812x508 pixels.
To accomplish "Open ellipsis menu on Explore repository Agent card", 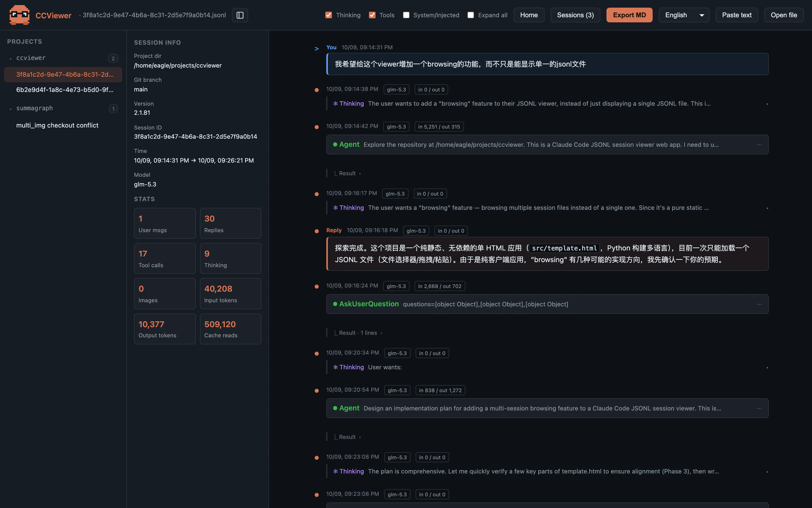I will coord(759,145).
